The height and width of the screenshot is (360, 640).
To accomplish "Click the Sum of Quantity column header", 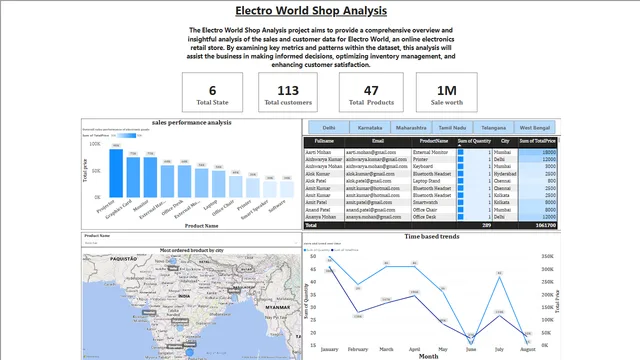I will coord(474,141).
